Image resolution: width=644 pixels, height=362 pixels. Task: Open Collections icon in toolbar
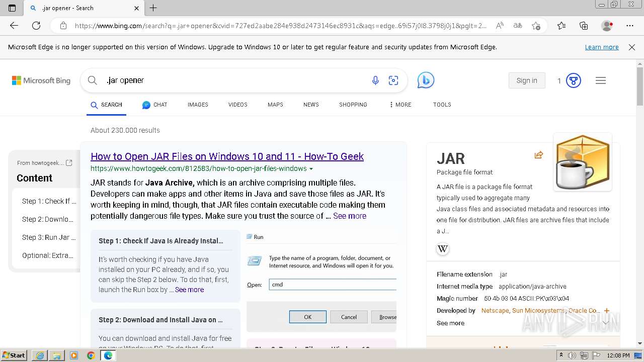(584, 26)
